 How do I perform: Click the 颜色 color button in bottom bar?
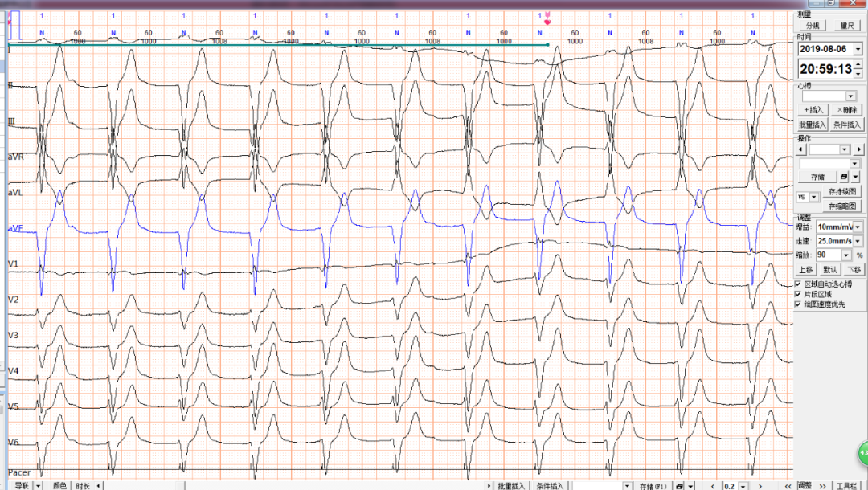pos(59,485)
